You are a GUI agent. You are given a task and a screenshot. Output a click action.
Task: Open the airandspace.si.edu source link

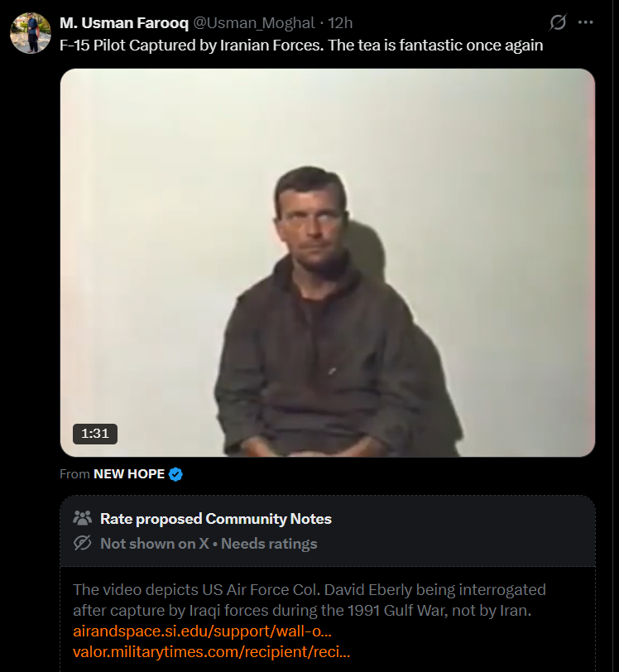(x=202, y=631)
